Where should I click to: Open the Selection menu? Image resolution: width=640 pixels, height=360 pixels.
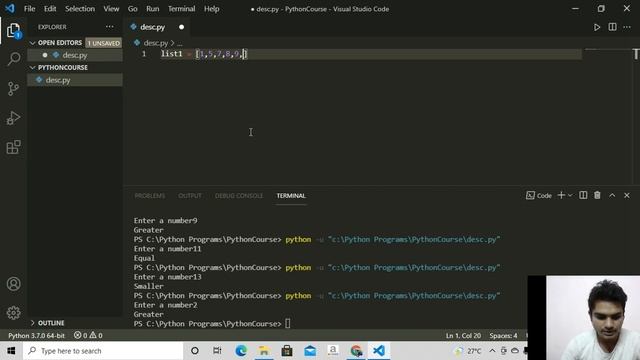click(x=80, y=9)
